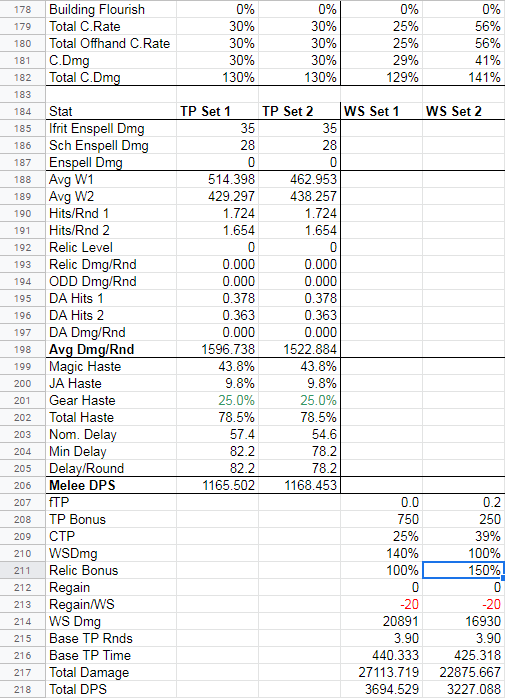This screenshot has width=505, height=698.
Task: Click the 'Building Flourish' label cell
Action: point(111,9)
